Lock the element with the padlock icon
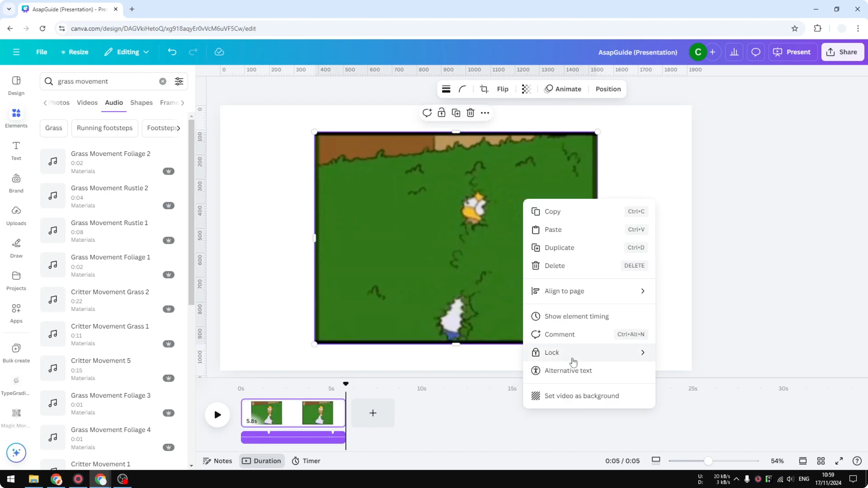868x488 pixels. 441,112
